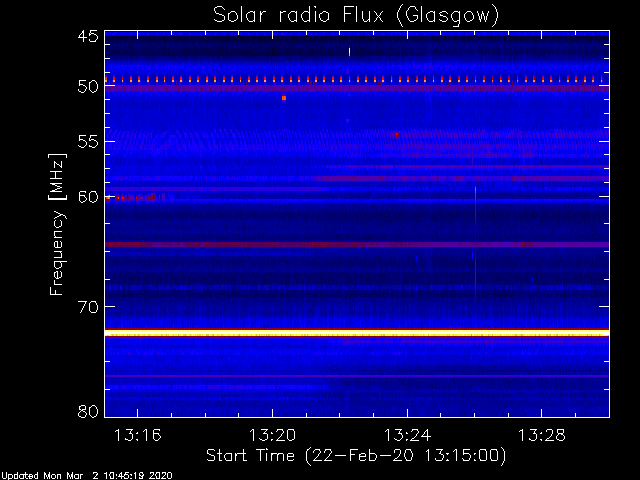Image resolution: width=640 pixels, height=480 pixels.
Task: Select the 55 frequency axis label
Action: (x=88, y=142)
